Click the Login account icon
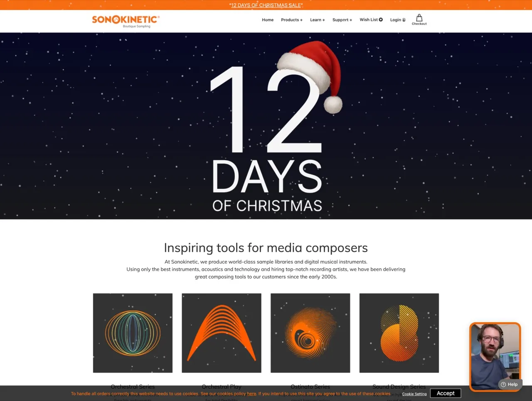The width and height of the screenshot is (532, 401). [x=404, y=20]
